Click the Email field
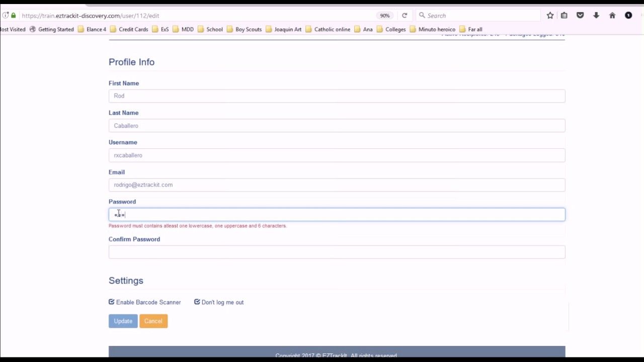This screenshot has height=362, width=644. coord(337,185)
